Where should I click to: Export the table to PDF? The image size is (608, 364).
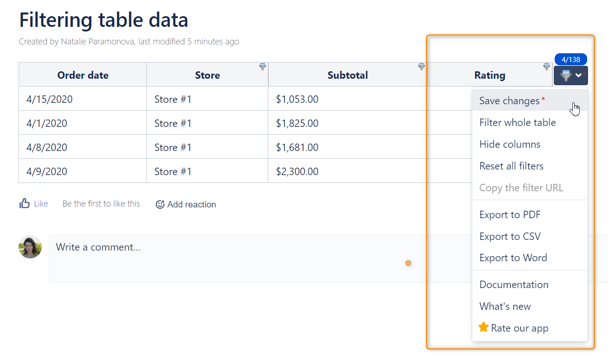point(510,214)
